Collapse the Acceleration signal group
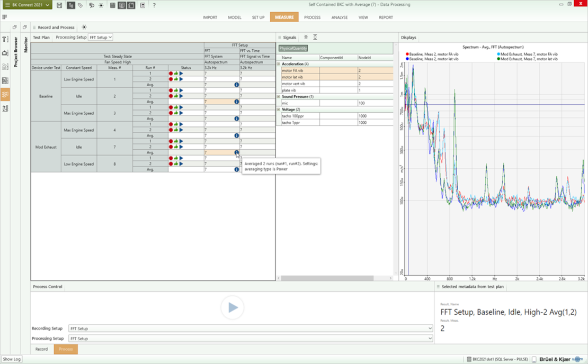The width and height of the screenshot is (588, 364). (279, 64)
